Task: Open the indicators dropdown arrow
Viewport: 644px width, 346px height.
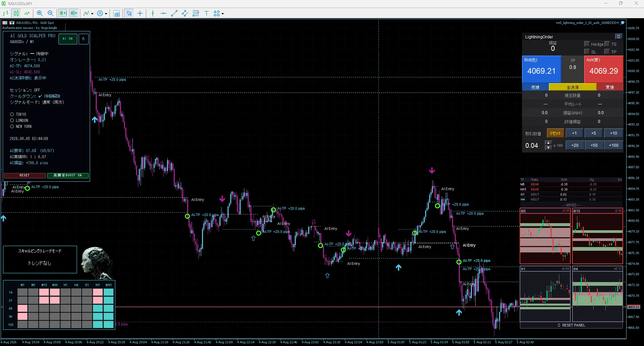Action: click(92, 14)
